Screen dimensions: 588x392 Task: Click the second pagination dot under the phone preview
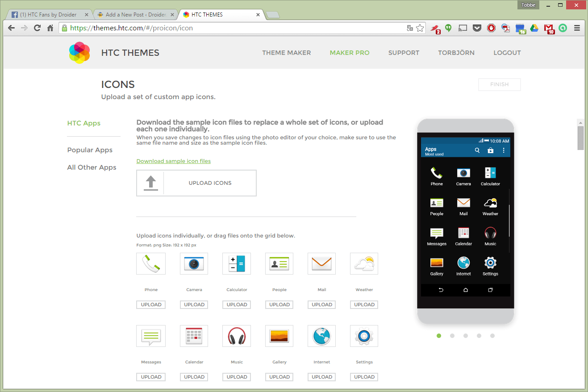point(452,336)
